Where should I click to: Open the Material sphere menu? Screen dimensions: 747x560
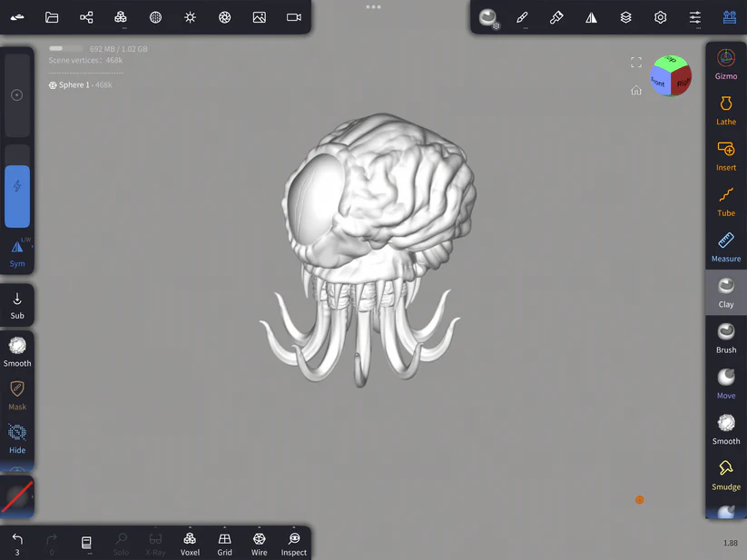tap(487, 17)
